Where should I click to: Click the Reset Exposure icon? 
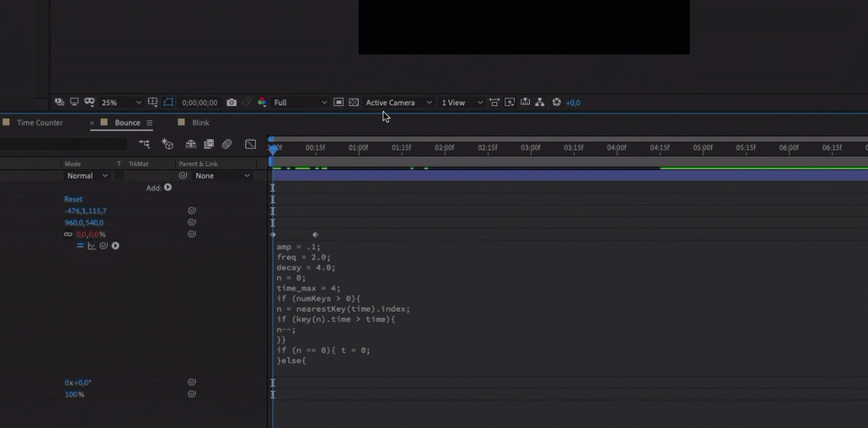(x=557, y=103)
